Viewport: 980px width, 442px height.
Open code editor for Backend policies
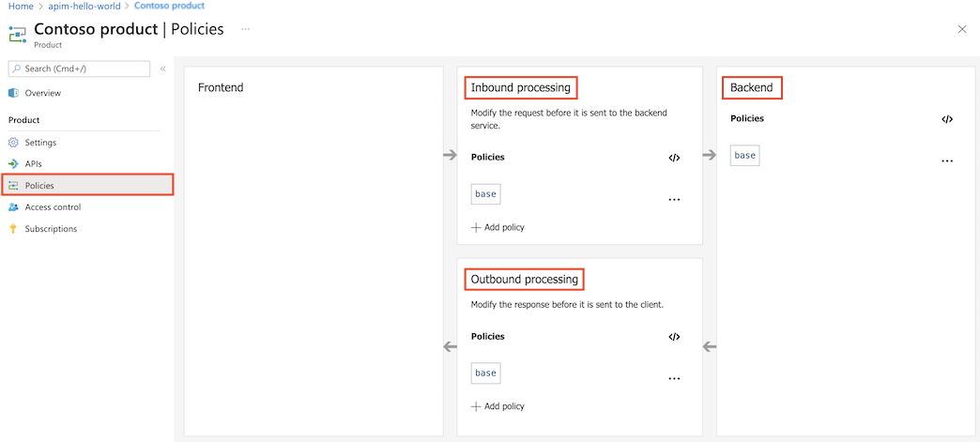click(947, 119)
